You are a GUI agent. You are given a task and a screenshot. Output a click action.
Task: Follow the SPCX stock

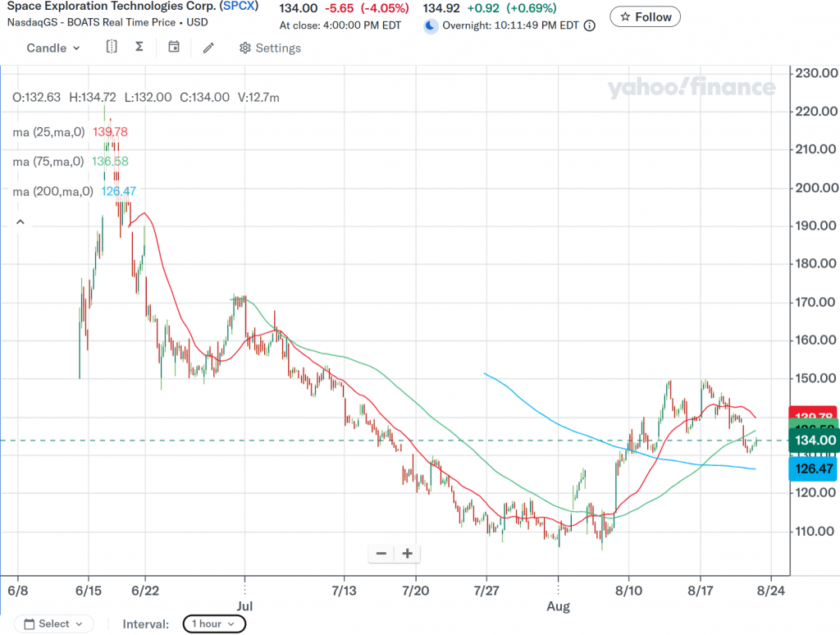click(645, 16)
